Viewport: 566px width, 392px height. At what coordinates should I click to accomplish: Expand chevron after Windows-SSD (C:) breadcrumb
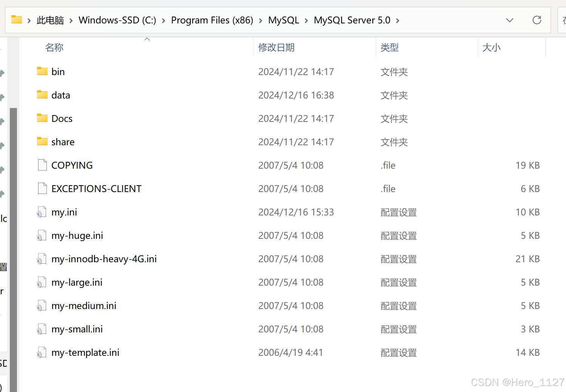coord(163,20)
